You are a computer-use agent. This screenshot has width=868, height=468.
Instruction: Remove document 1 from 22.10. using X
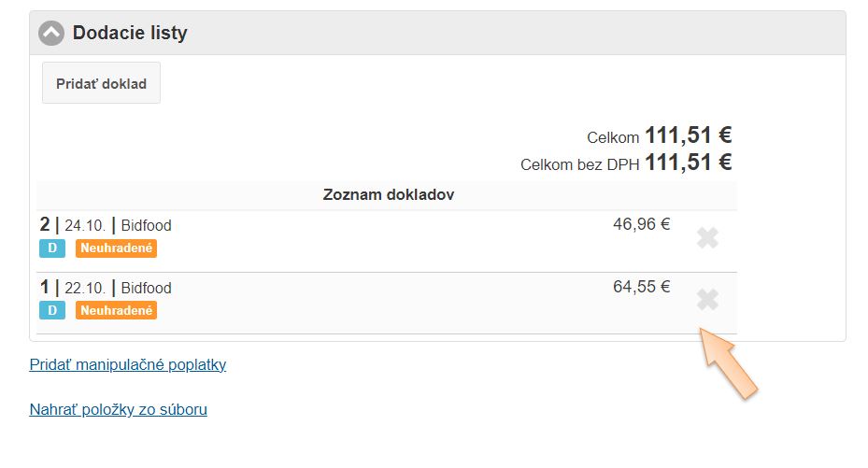707,300
